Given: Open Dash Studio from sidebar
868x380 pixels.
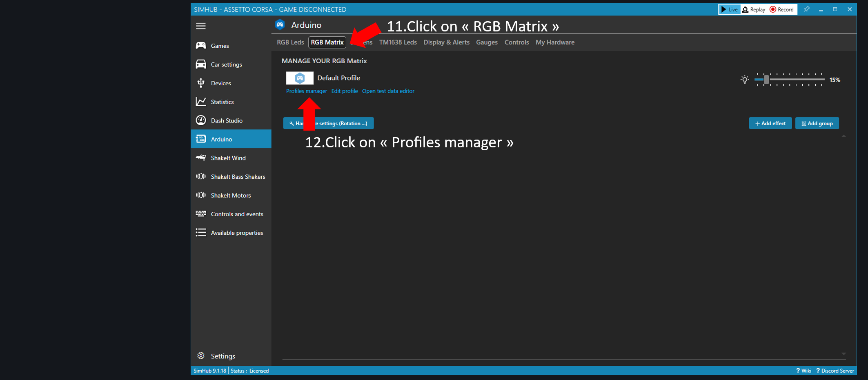Looking at the screenshot, I should coord(226,121).
